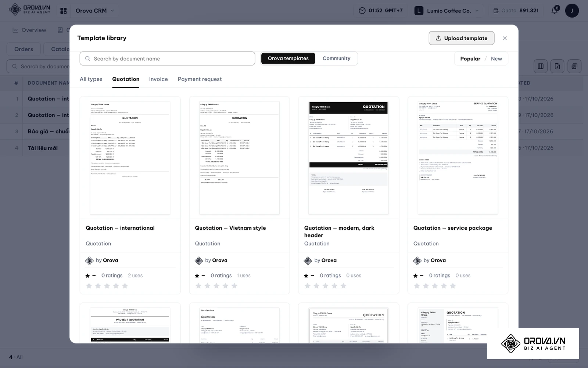Switch to Community templates

coord(336,59)
